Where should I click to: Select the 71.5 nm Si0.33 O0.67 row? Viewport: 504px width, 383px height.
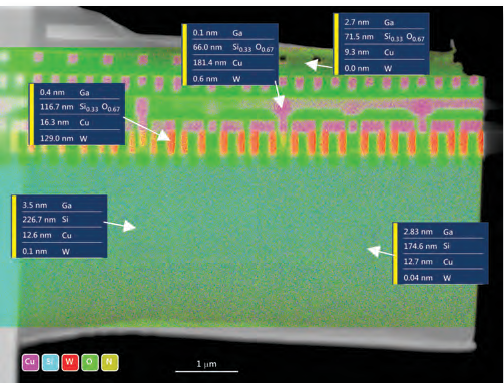(x=384, y=37)
